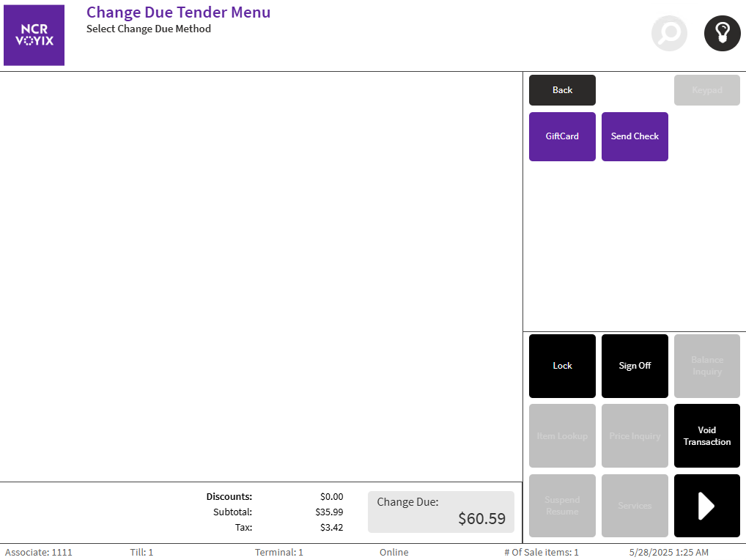Select GiftCard as change due method

pos(562,136)
